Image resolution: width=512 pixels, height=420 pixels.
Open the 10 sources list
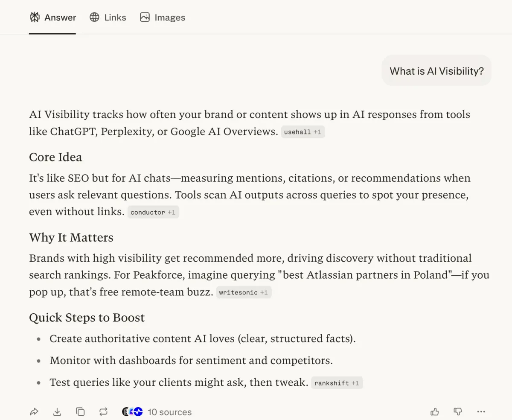pos(169,411)
